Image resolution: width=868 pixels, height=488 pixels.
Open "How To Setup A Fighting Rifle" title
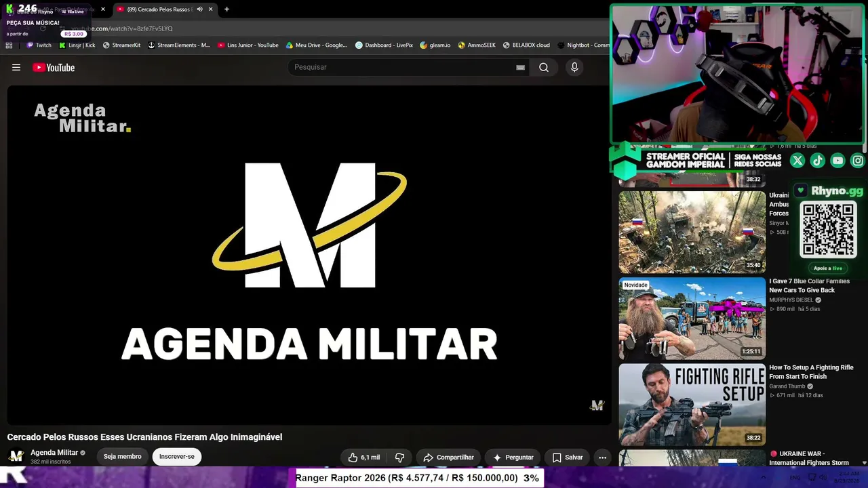click(x=811, y=372)
